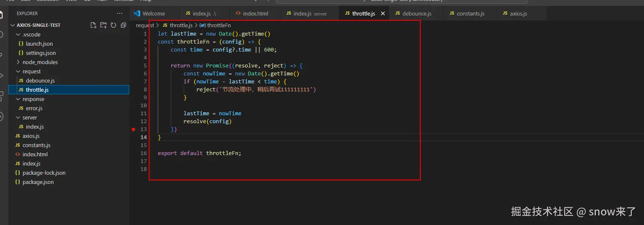Switch to the index.html tab

254,13
